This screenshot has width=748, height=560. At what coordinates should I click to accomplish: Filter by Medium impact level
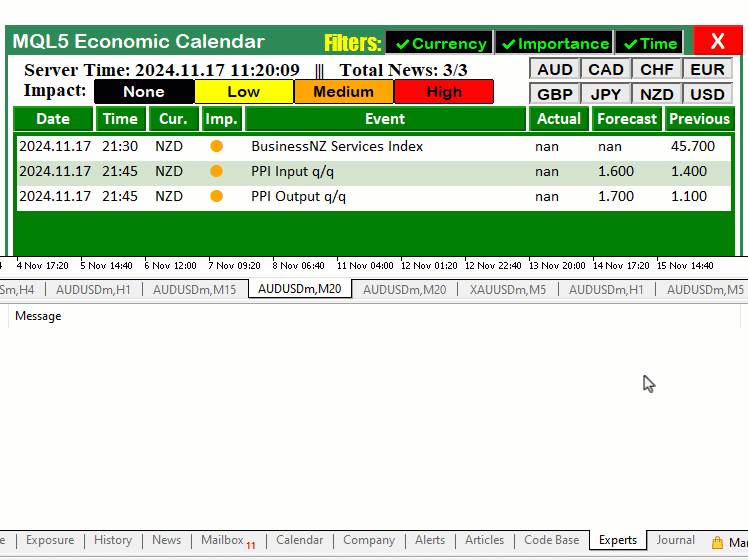[x=343, y=92]
